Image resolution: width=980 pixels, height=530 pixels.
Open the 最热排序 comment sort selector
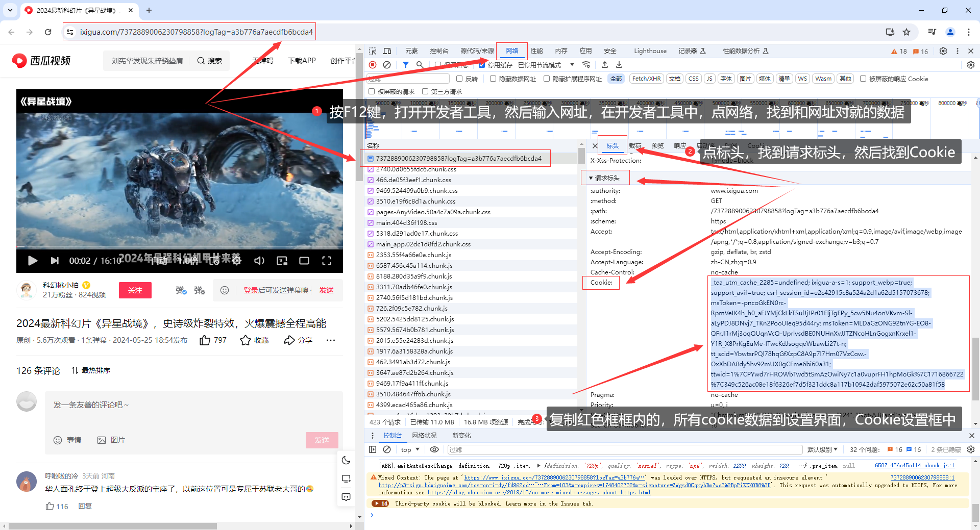coord(91,370)
